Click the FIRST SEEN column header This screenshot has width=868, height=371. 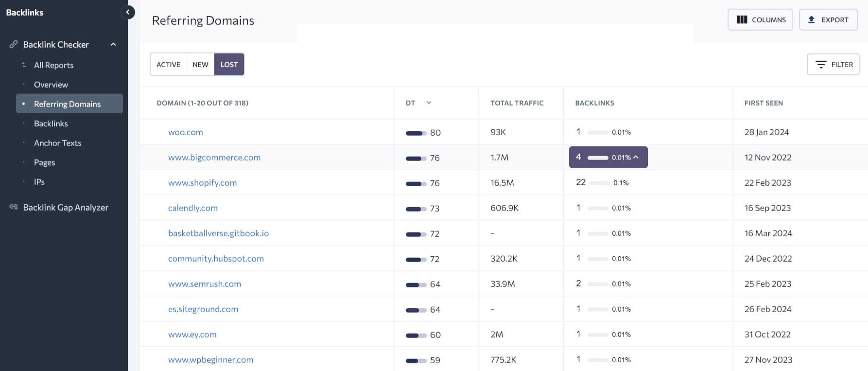[x=764, y=103]
